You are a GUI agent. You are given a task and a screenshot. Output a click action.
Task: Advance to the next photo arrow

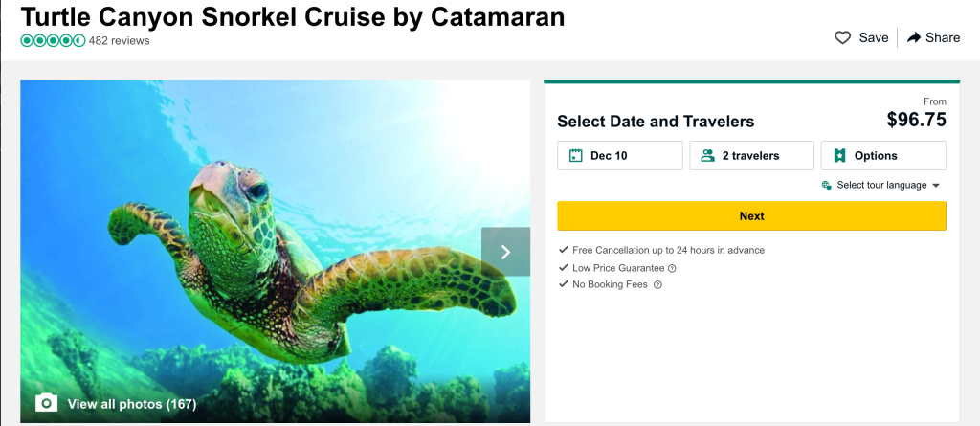click(505, 252)
